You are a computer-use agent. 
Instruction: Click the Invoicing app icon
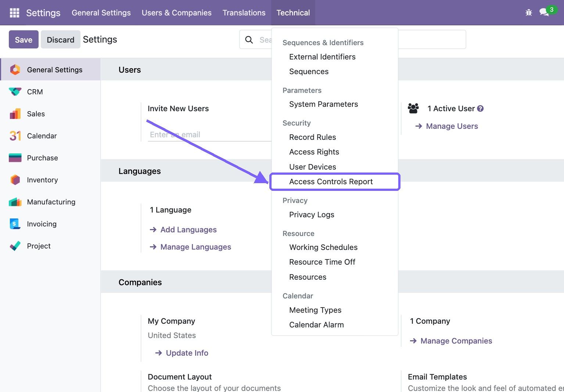pyautogui.click(x=15, y=224)
